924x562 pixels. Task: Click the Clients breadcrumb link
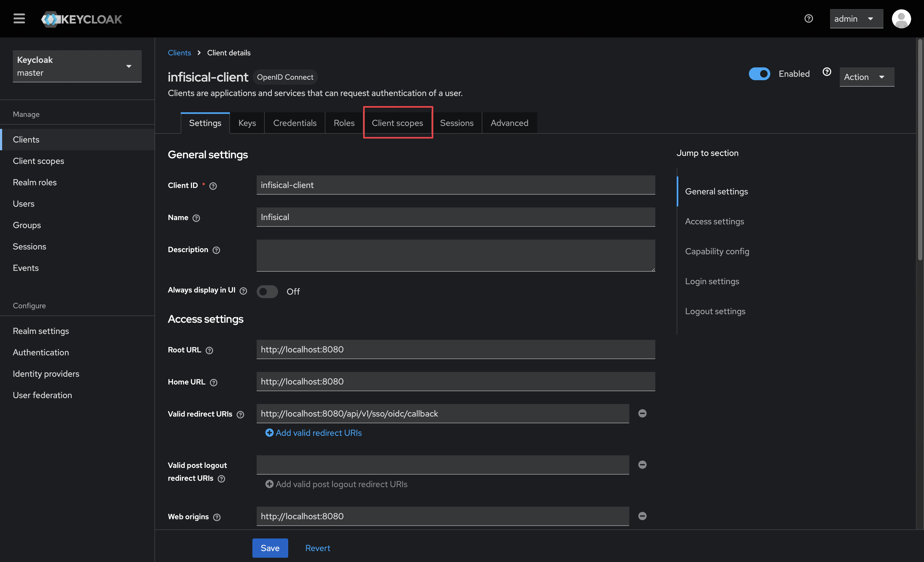click(179, 53)
